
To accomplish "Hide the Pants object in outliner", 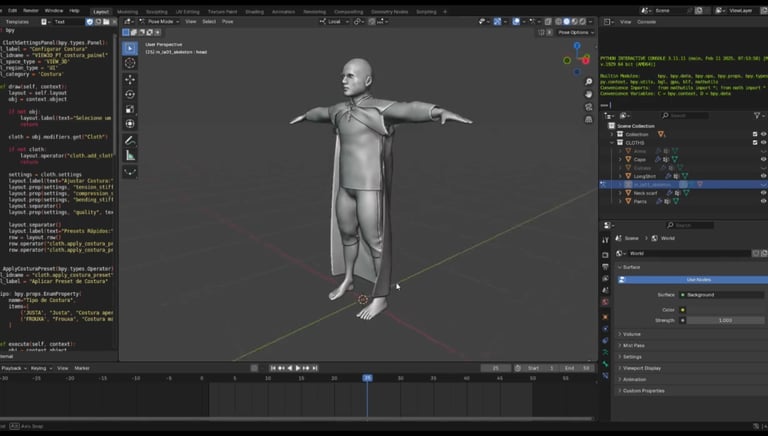I will point(763,201).
